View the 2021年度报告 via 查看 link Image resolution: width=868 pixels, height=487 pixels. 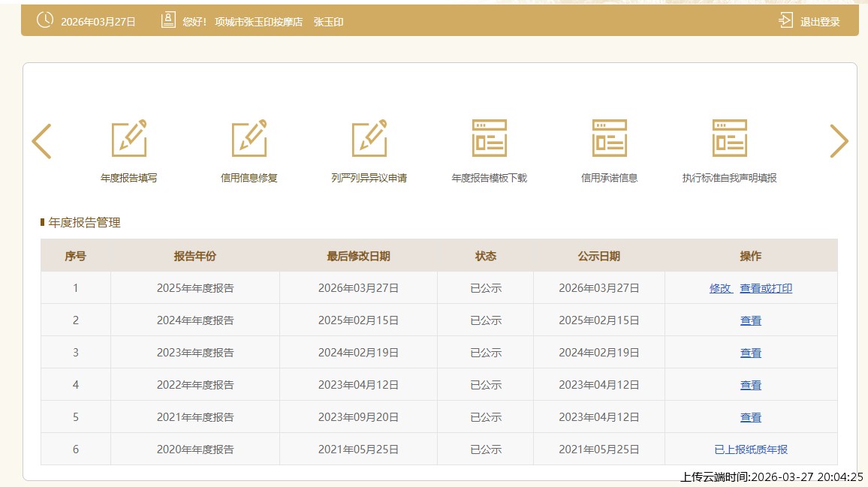tap(751, 417)
